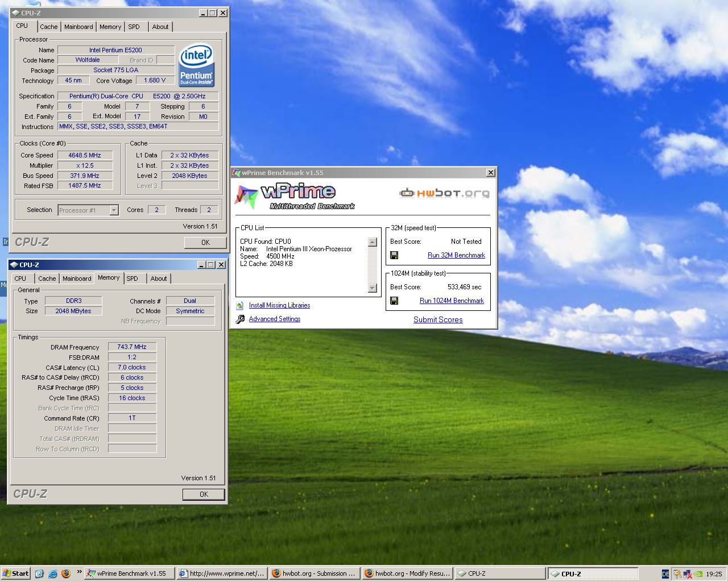Open the DE language indicator in tray
The image size is (728, 582).
click(665, 574)
